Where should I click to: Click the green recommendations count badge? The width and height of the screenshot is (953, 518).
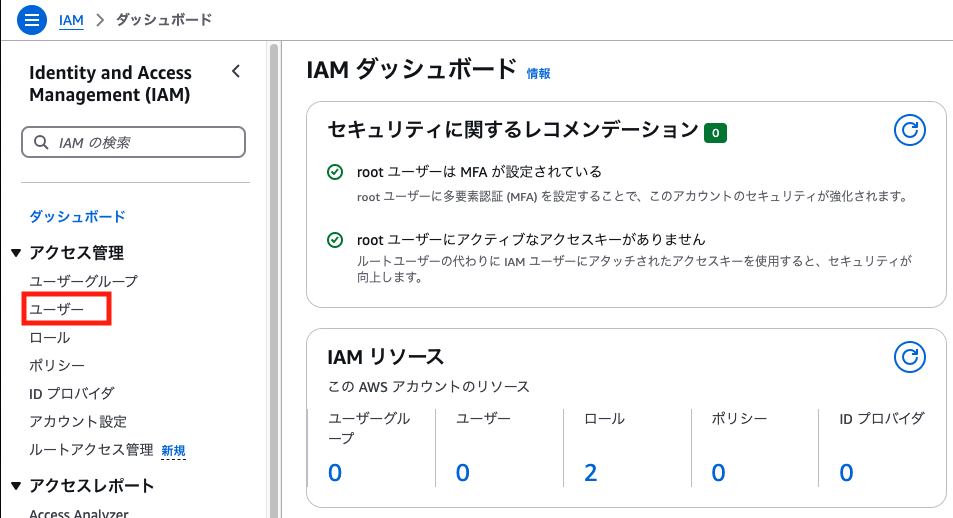coord(715,133)
